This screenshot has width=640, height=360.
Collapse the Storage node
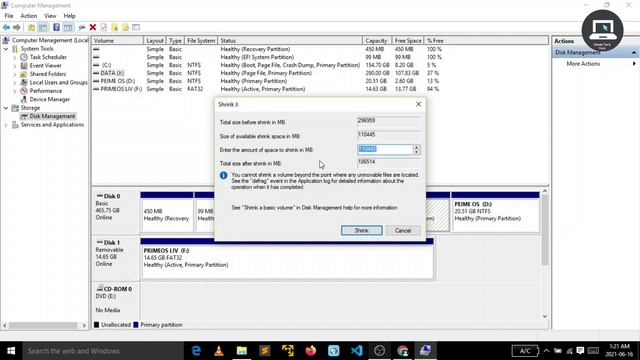coord(6,108)
